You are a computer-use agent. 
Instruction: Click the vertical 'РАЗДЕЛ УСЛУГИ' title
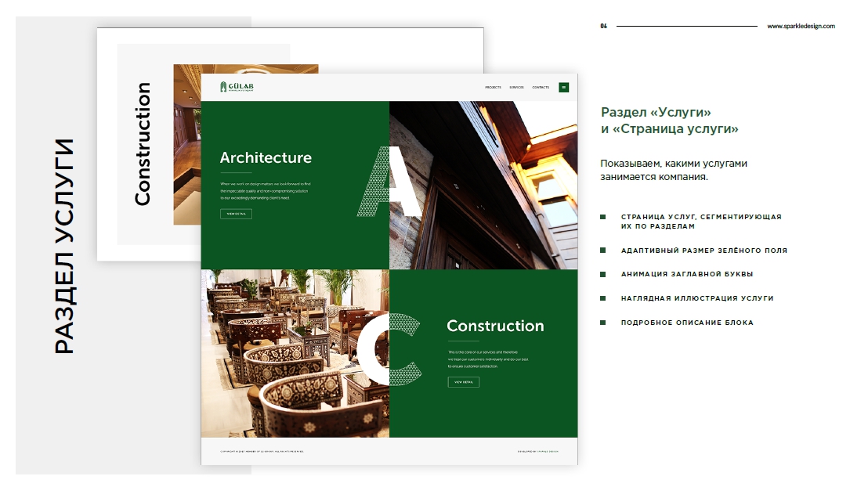pyautogui.click(x=64, y=247)
